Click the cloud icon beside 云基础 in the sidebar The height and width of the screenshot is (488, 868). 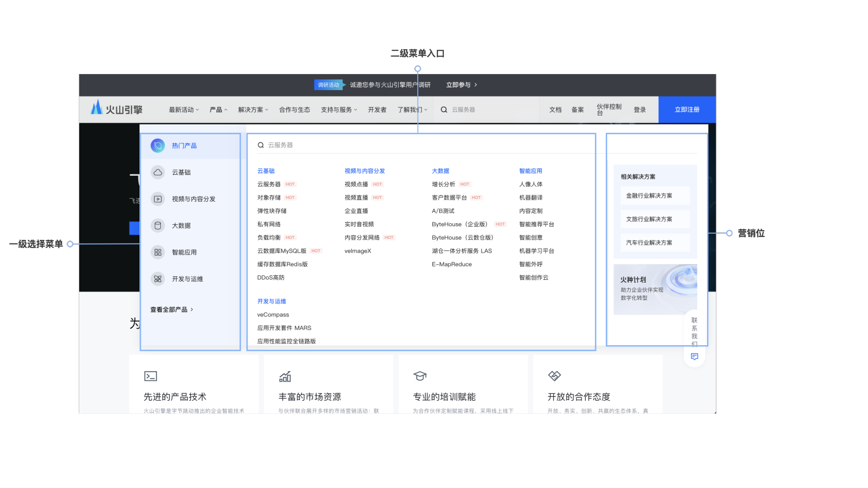pyautogui.click(x=158, y=172)
